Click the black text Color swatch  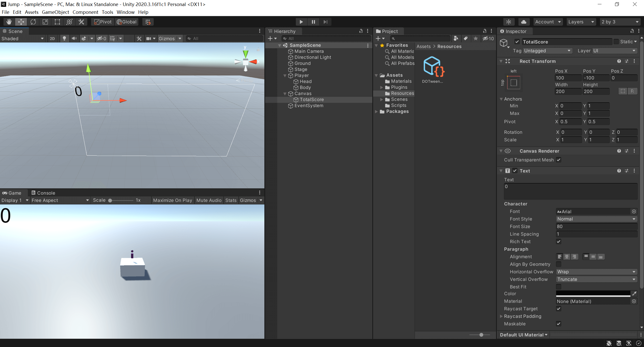593,293
